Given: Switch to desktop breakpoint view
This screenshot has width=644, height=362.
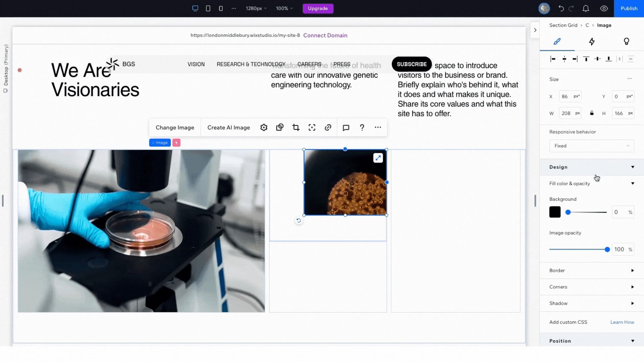Looking at the screenshot, I should 195,8.
